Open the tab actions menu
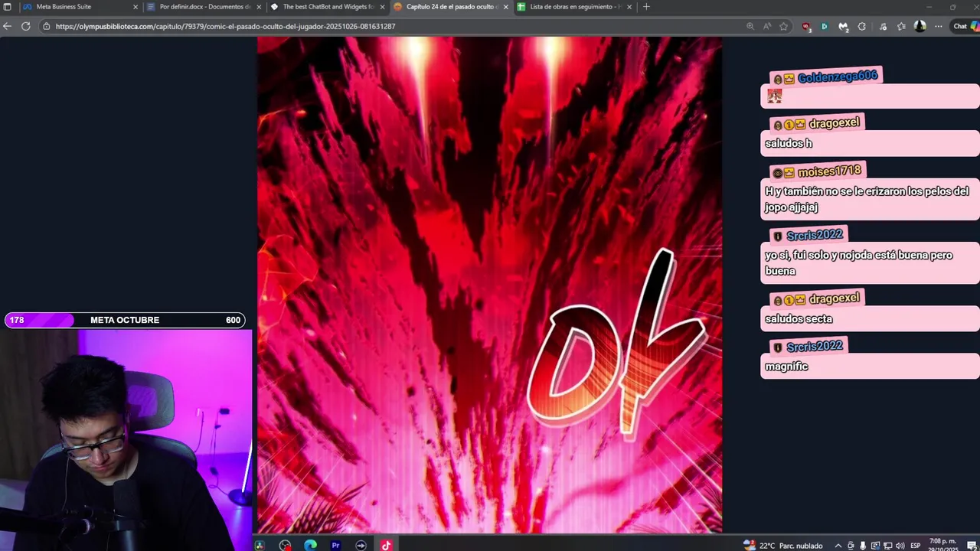980x551 pixels. point(8,7)
